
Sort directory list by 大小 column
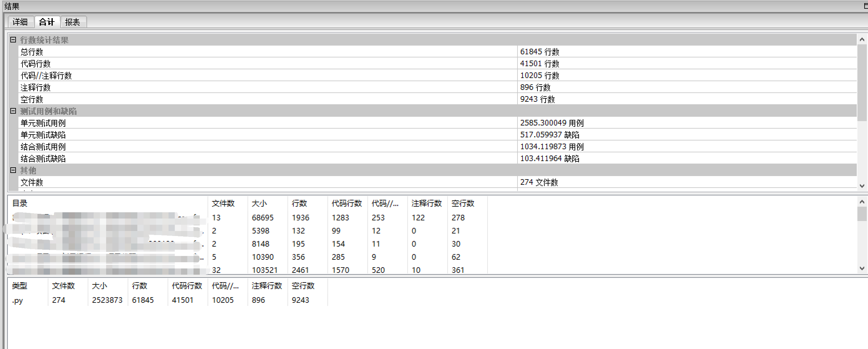(x=259, y=203)
